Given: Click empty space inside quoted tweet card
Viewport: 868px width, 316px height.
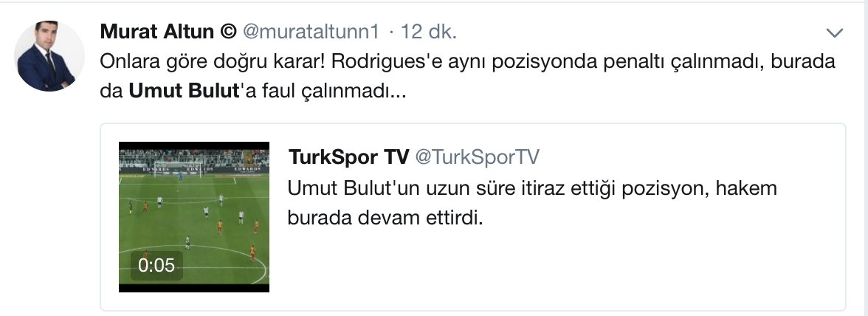Looking at the screenshot, I should click(x=554, y=266).
